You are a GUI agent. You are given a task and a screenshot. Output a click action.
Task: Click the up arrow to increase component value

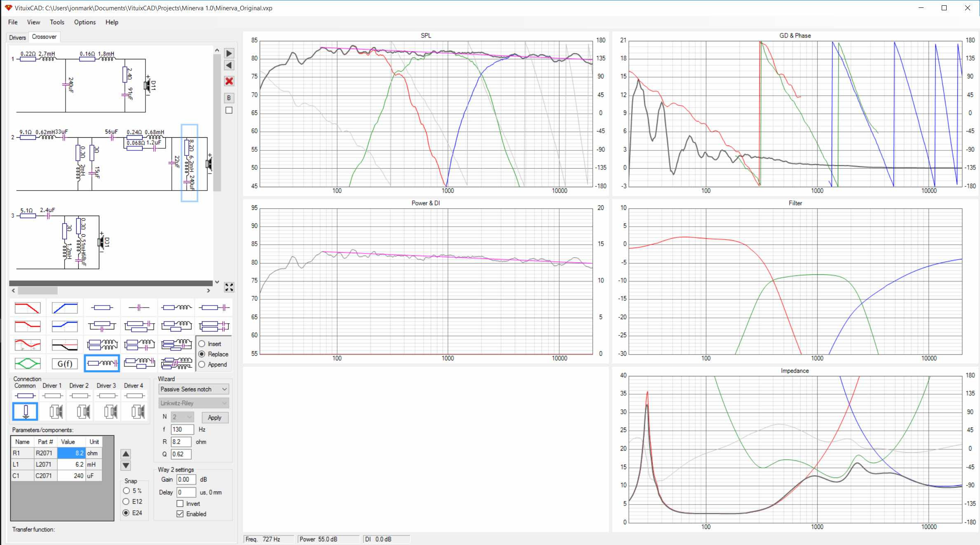click(126, 454)
